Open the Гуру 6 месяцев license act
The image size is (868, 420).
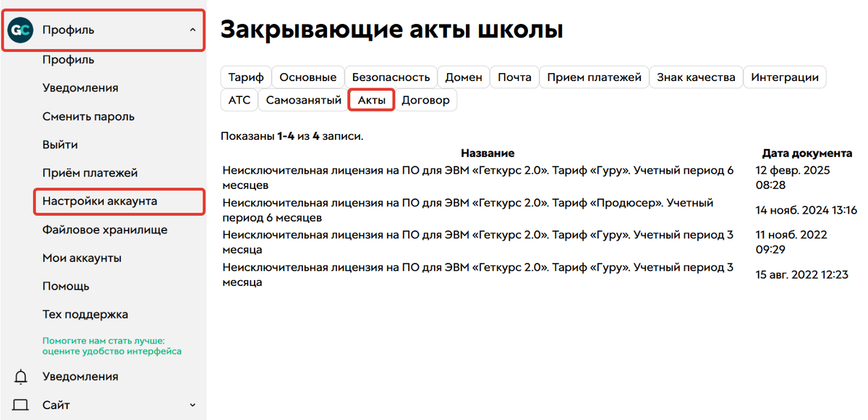(478, 178)
